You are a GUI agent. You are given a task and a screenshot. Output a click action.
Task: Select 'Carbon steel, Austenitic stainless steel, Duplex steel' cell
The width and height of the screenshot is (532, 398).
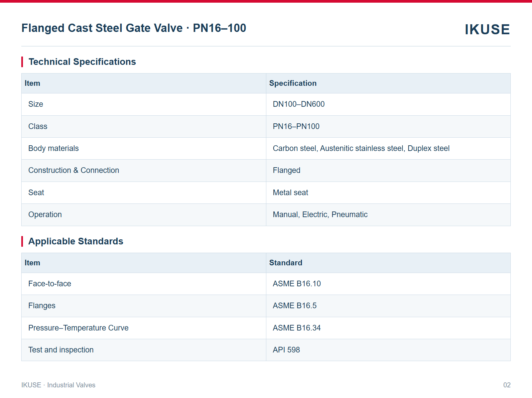[x=361, y=148]
